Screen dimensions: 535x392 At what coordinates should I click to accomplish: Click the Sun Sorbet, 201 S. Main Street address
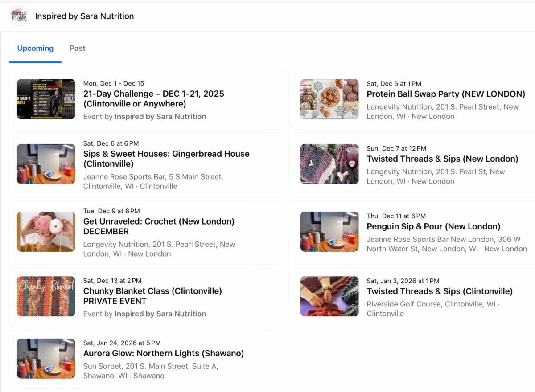[x=151, y=371]
